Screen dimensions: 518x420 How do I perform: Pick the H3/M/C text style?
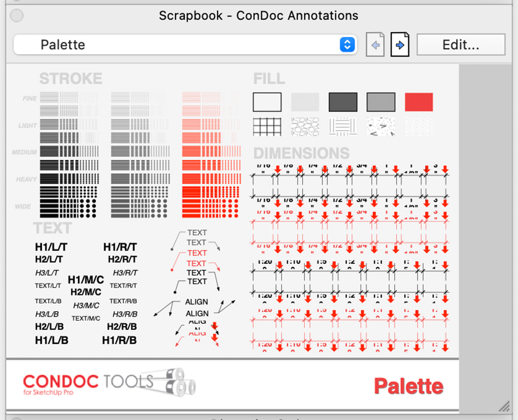coord(86,306)
